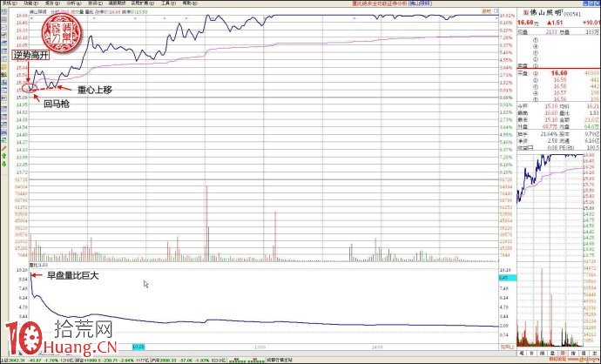
Task: Switch to the 盘 tab
Action: point(553,354)
